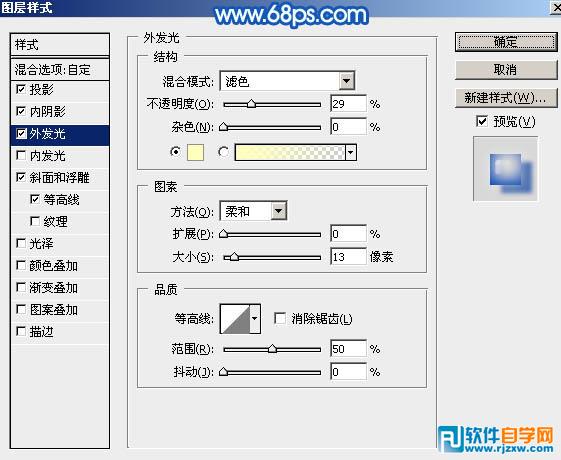
Task: Select the solid color radio button
Action: pyautogui.click(x=175, y=152)
